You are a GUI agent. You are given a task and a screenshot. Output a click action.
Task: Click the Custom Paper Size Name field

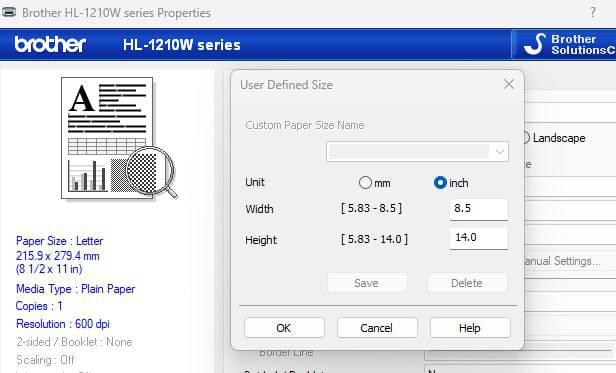(x=417, y=152)
